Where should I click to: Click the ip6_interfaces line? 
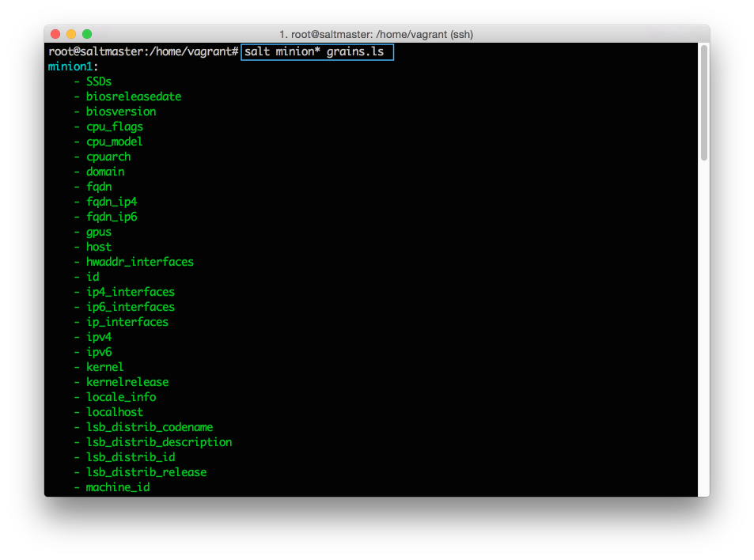(131, 307)
